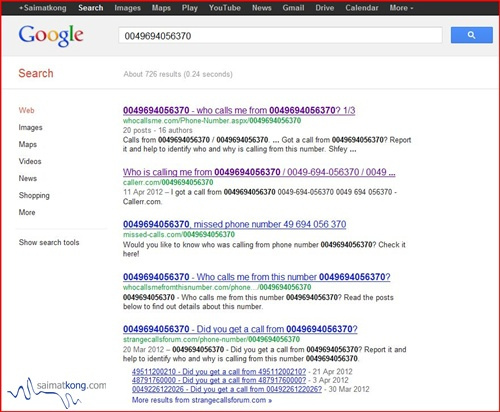Open the missed-calls.com result title
This screenshot has width=500, height=412.
pyautogui.click(x=234, y=224)
